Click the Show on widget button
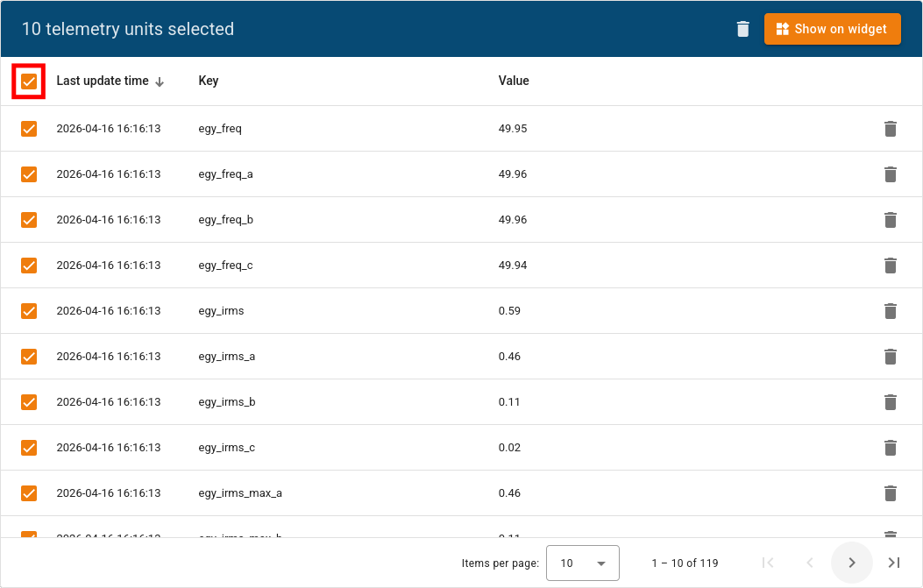Screen dimensions: 923x588 (832, 29)
